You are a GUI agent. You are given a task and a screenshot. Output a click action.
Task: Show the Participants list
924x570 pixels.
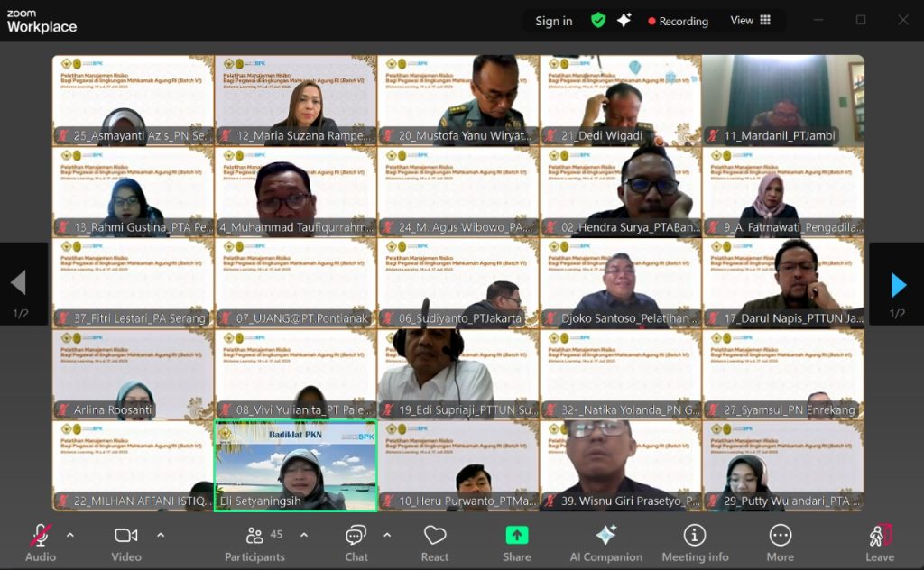click(x=255, y=542)
